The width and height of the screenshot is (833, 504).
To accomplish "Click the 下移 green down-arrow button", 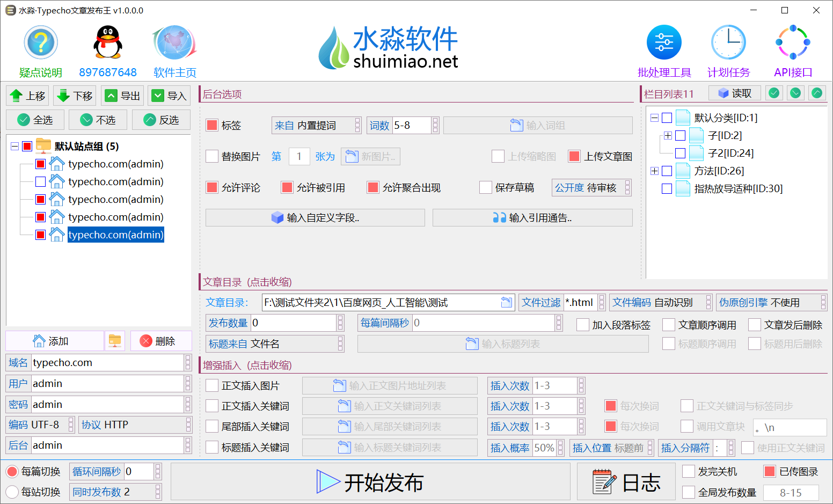I will coord(75,96).
